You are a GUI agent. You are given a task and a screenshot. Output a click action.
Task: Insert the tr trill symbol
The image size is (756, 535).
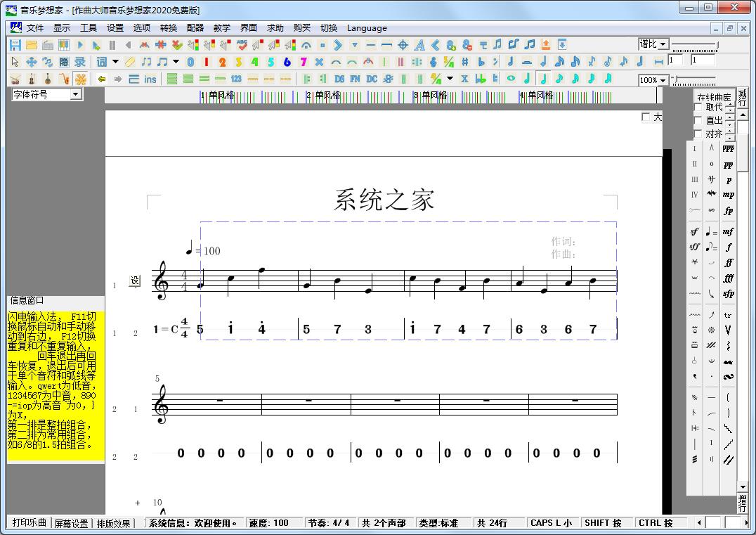(728, 315)
